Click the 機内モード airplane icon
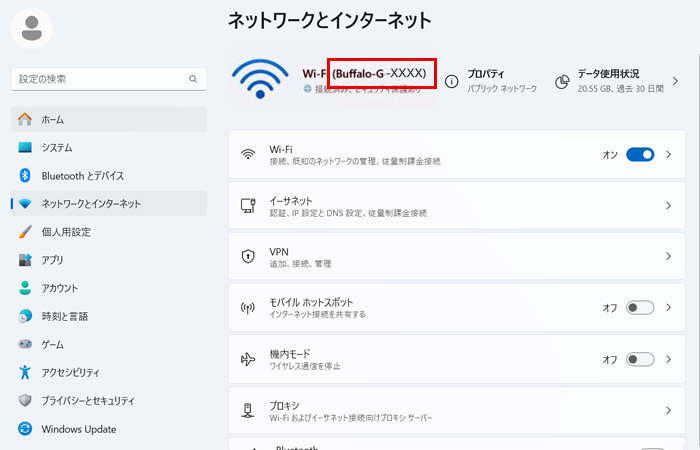 point(248,359)
